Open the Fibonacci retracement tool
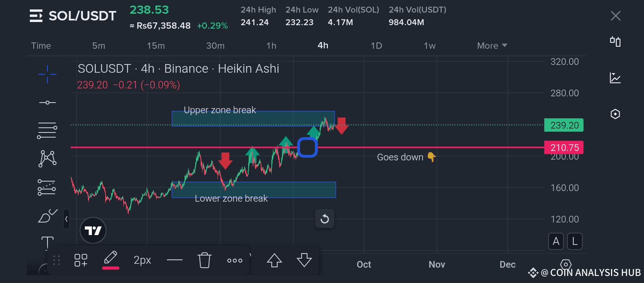Viewport: 644px width, 283px height. tap(47, 131)
